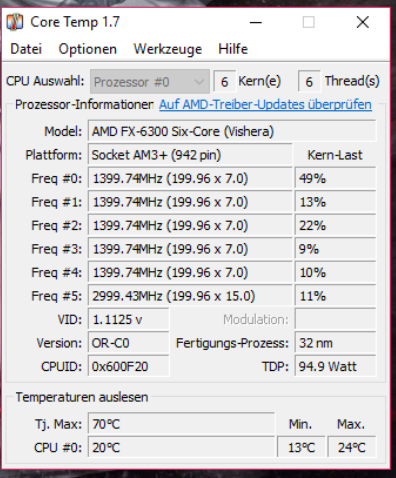
Task: Open the Hilfe menu
Action: pos(233,49)
